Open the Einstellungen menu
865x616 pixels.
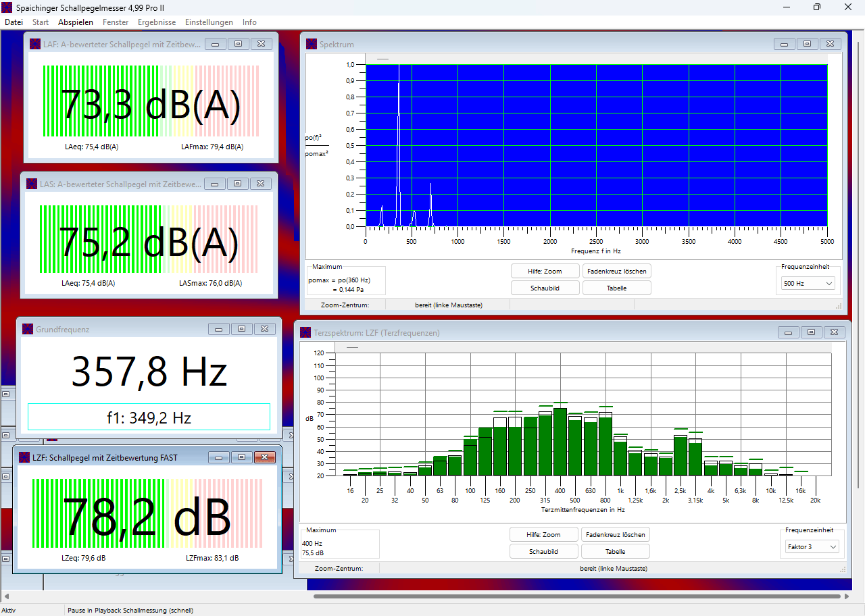click(x=209, y=22)
